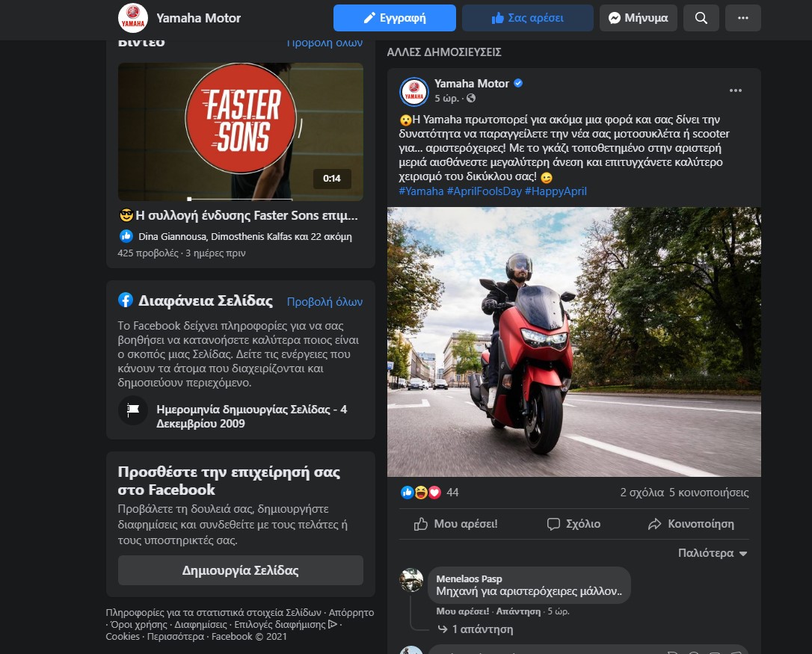This screenshot has height=654, width=812.
Task: Open the post options three-dot menu
Action: (735, 90)
